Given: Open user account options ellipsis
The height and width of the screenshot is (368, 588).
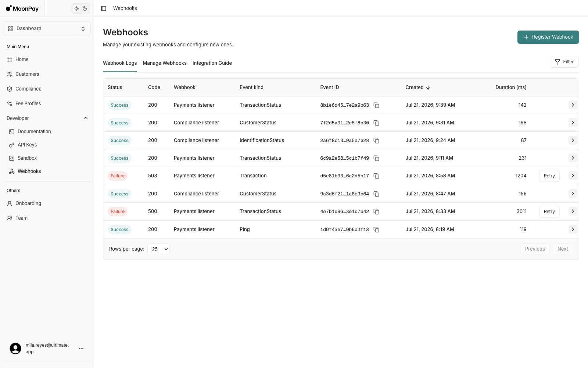Looking at the screenshot, I should coord(81,348).
